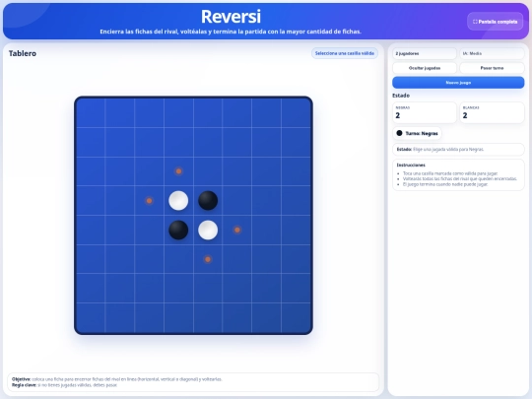Click the fullscreen icon in Pantalla completa
This screenshot has height=399, width=532.
[475, 22]
